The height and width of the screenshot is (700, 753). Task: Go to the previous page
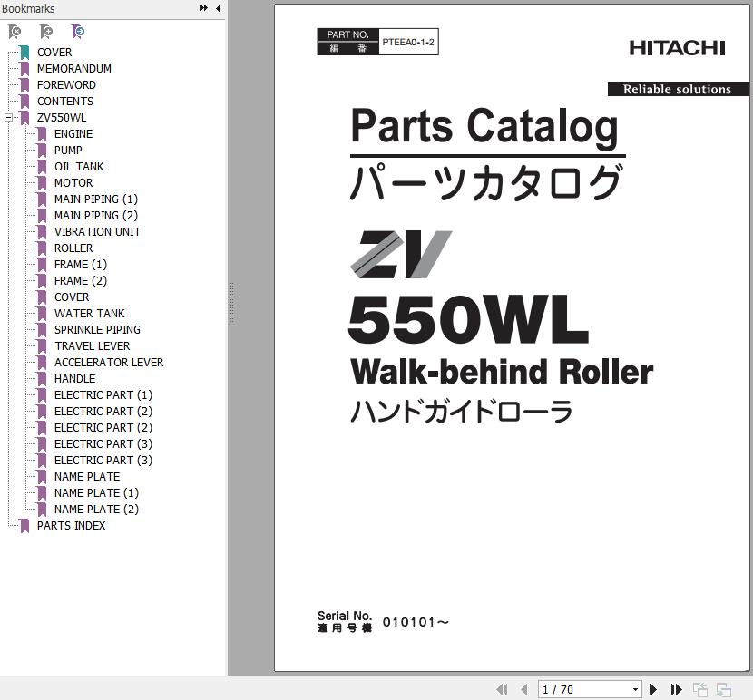pyautogui.click(x=524, y=689)
